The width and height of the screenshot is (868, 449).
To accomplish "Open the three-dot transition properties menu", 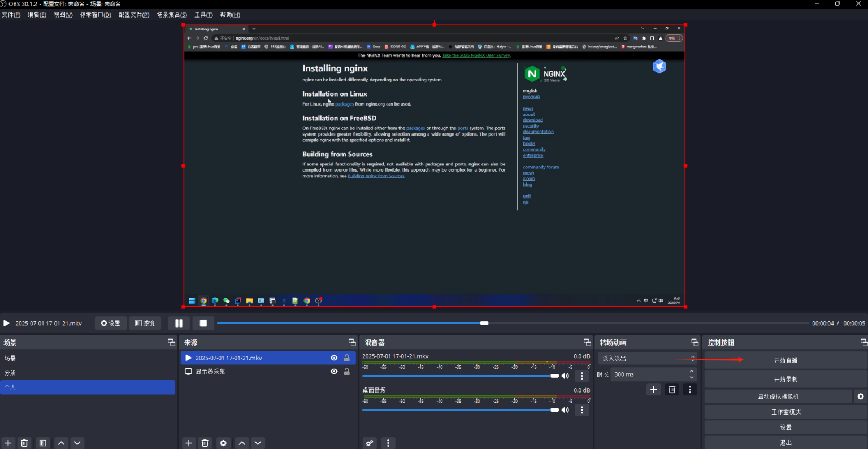I will (x=689, y=390).
